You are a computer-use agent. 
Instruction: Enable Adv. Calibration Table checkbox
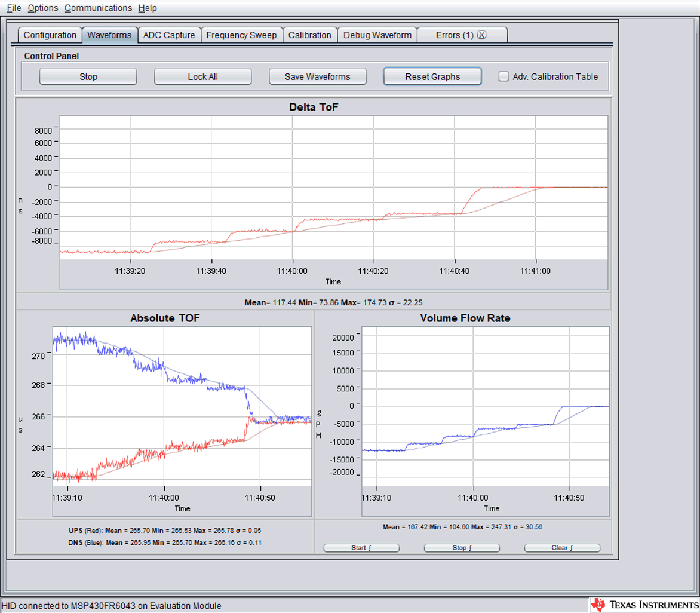tap(503, 76)
